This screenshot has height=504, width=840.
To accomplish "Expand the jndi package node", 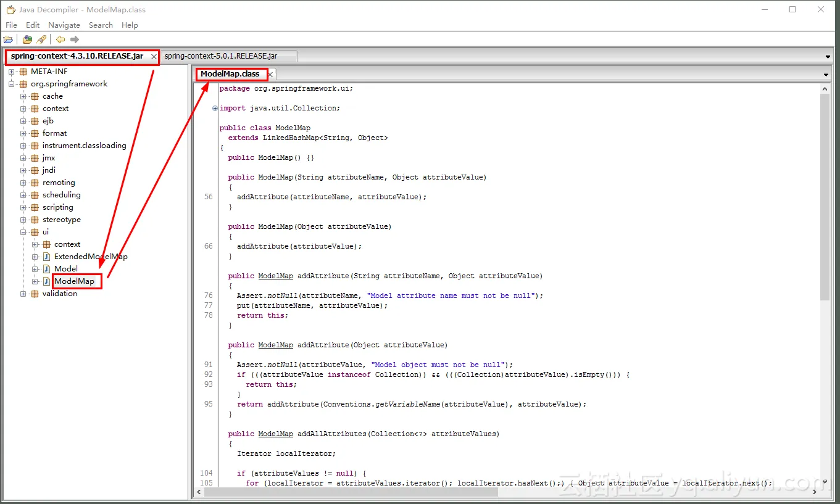I will click(x=23, y=170).
